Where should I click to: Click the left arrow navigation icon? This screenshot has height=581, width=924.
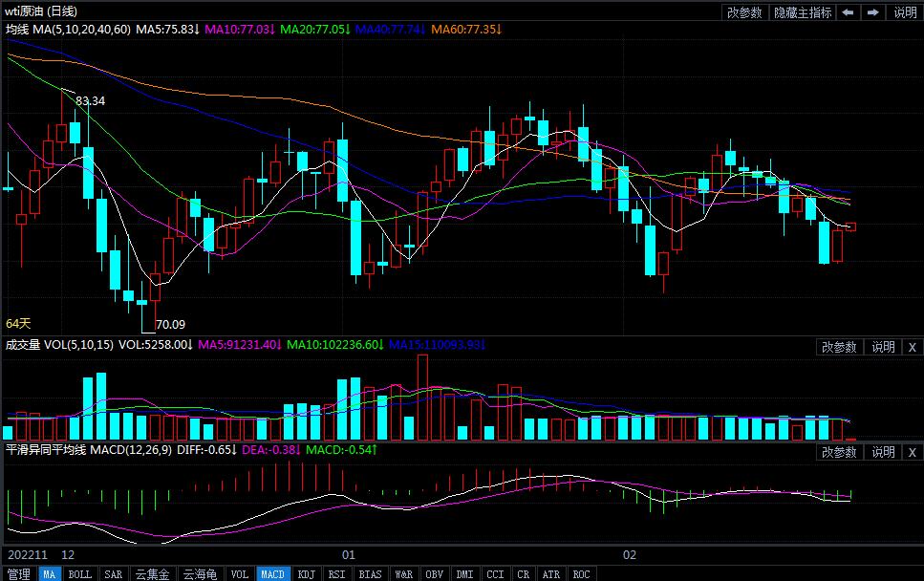(849, 12)
